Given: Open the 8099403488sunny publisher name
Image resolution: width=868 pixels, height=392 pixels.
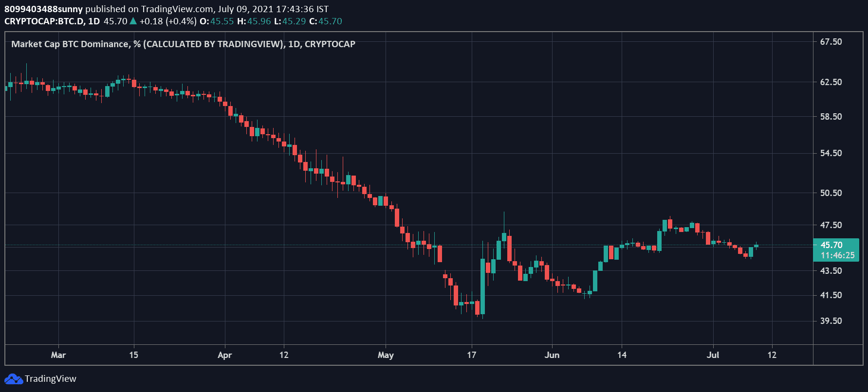Looking at the screenshot, I should coord(43,9).
